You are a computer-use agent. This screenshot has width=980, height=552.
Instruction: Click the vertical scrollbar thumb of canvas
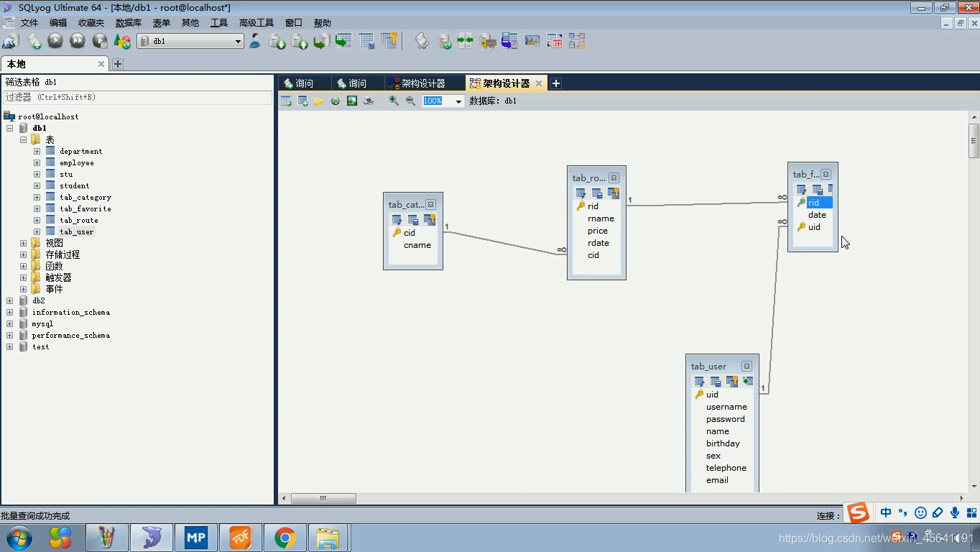tap(974, 141)
